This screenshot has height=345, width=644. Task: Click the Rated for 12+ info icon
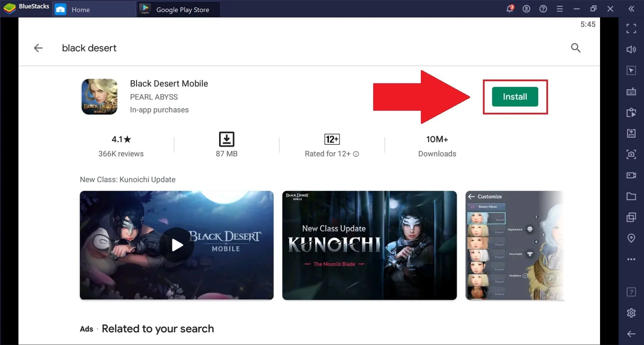coord(356,154)
